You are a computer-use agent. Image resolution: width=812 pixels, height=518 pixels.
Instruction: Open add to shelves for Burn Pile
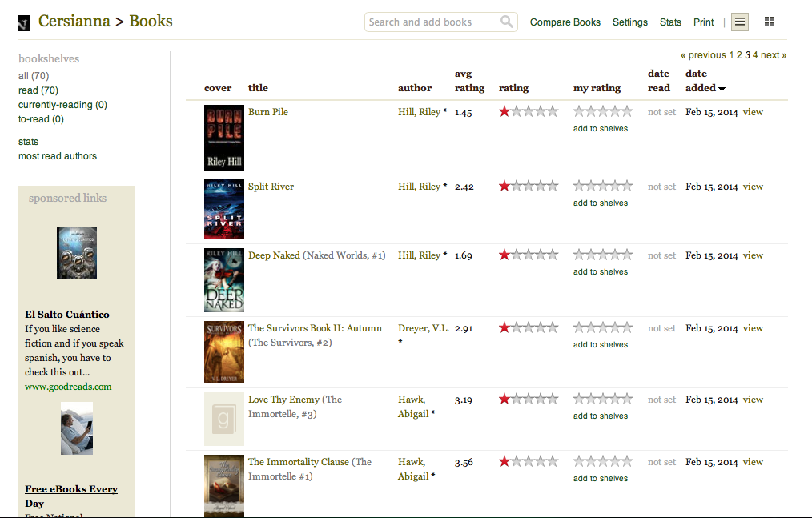click(601, 129)
